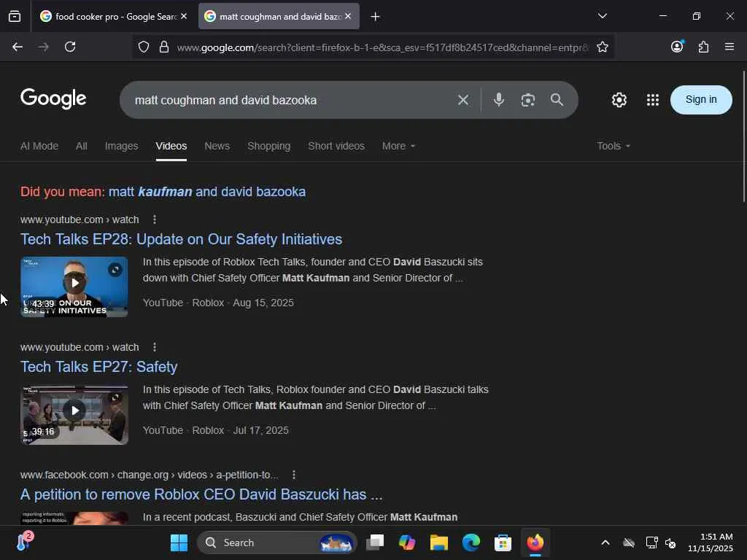Open Task View on taskbar
747x560 pixels.
[x=375, y=542]
